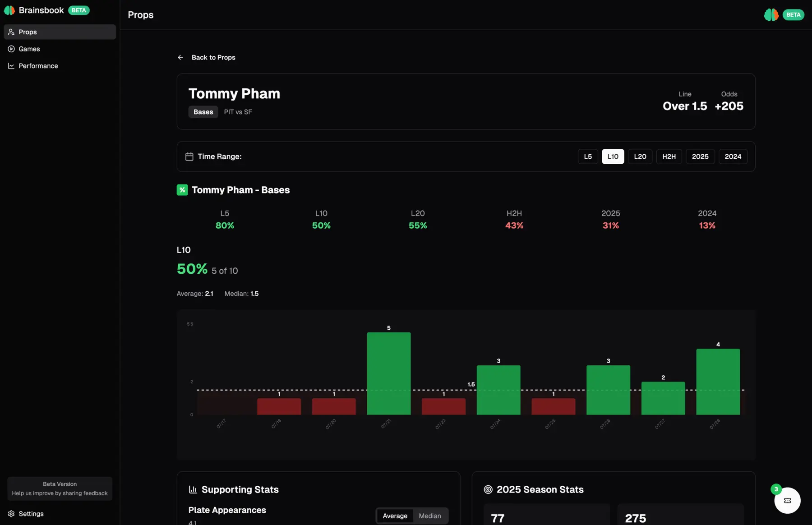
Task: Click the 07/21 bar showing 5
Action: click(x=389, y=373)
